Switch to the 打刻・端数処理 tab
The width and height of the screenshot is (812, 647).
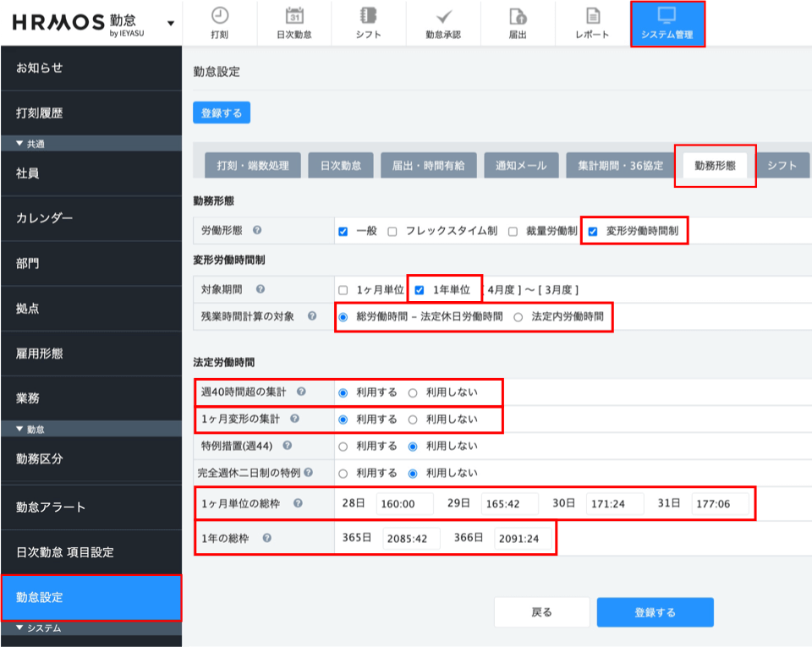(252, 166)
